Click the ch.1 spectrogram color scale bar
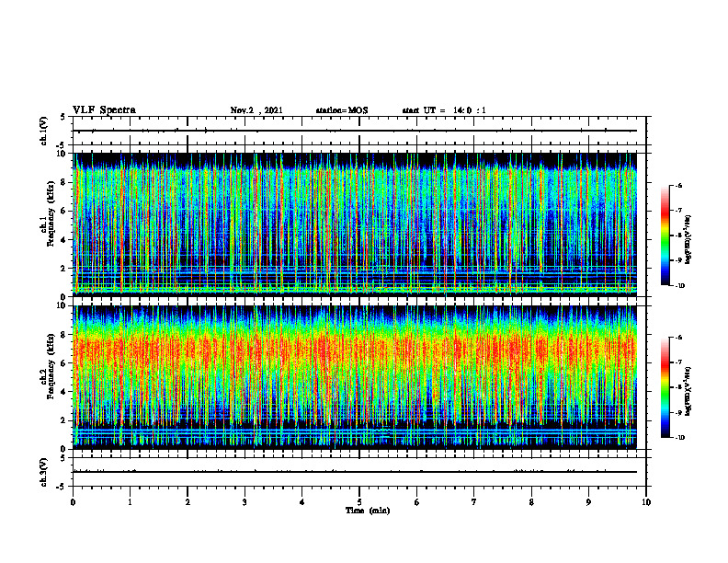Screen dimensions: 728x563 (665, 236)
